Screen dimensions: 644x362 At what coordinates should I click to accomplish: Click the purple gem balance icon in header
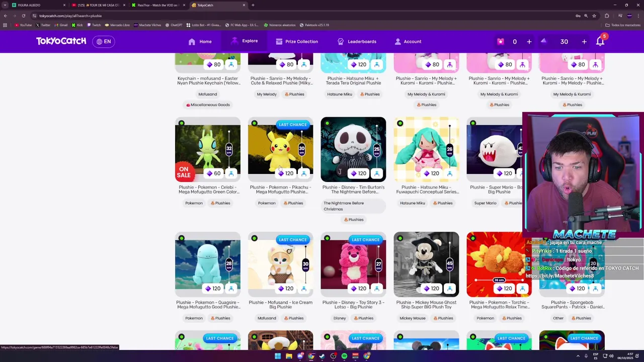[x=543, y=41]
